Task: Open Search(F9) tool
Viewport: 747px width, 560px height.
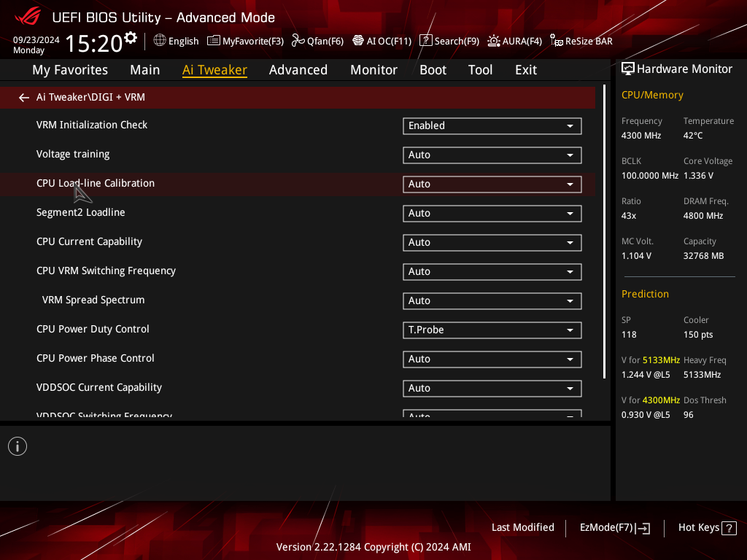Action: coord(449,41)
